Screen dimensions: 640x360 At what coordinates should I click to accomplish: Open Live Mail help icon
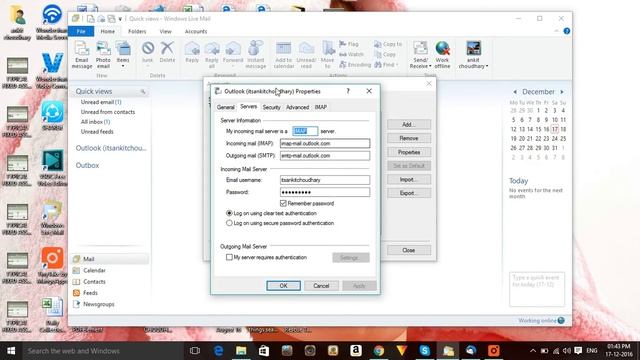(x=567, y=31)
